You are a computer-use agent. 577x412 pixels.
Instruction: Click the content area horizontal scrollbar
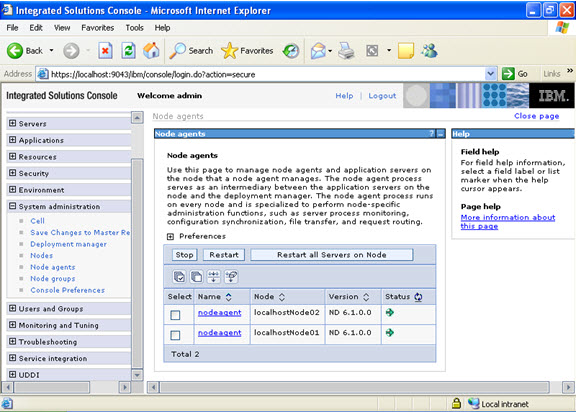[354, 387]
